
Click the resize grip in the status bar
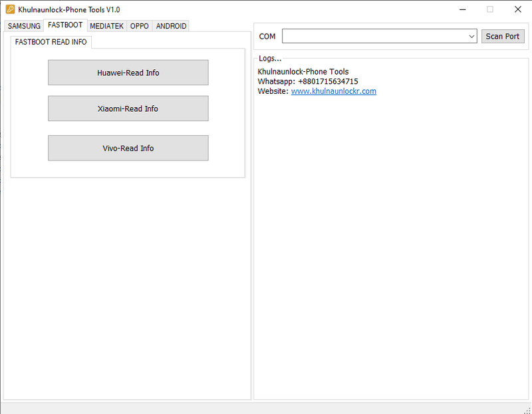(527, 409)
